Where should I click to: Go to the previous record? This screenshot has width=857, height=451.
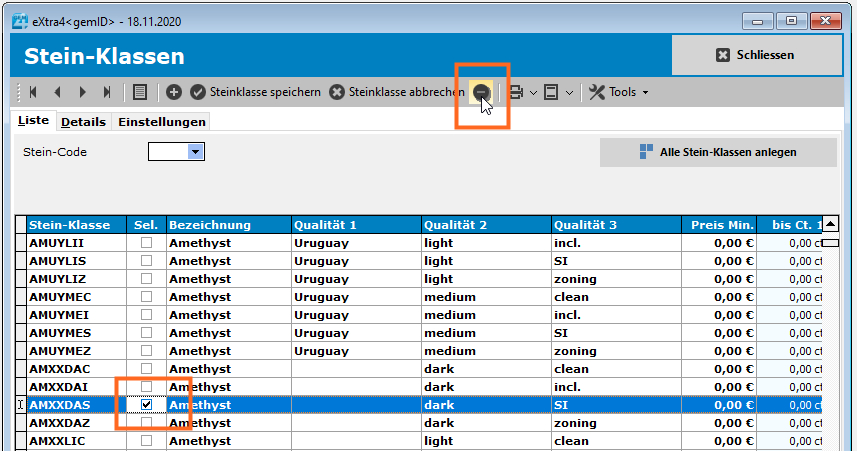click(x=57, y=92)
